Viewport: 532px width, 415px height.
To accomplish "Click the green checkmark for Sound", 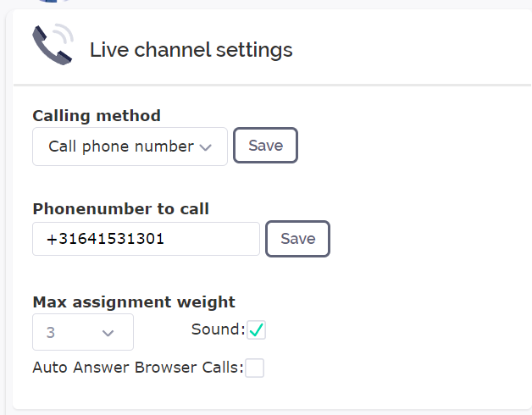I will tap(256, 329).
